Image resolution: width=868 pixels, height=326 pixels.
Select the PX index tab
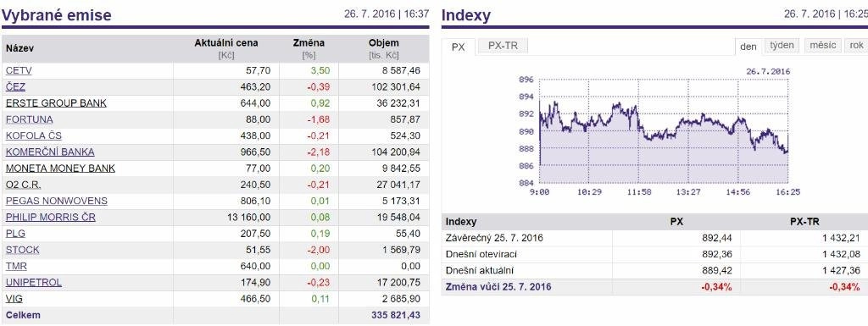[x=459, y=47]
